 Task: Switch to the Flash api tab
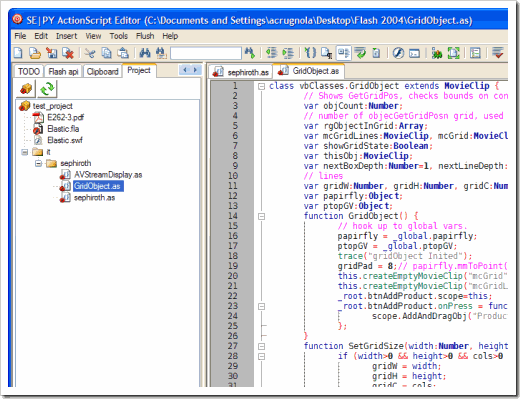[63, 72]
